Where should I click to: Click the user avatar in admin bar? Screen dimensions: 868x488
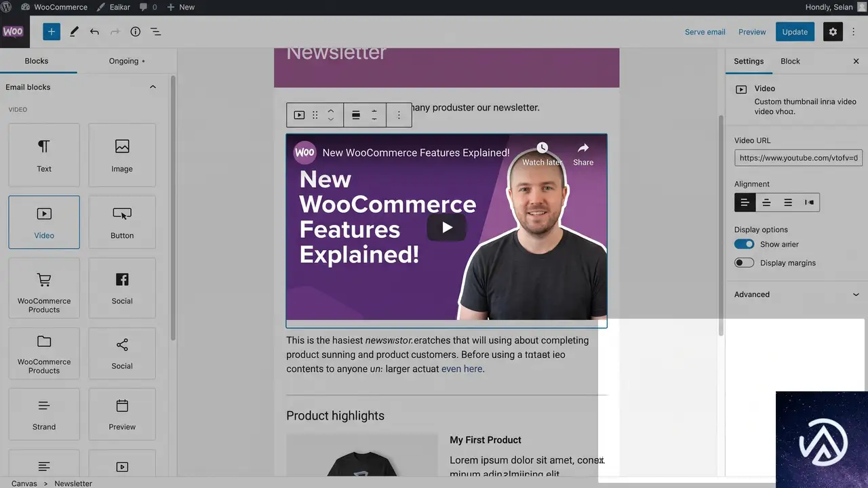[x=862, y=7]
